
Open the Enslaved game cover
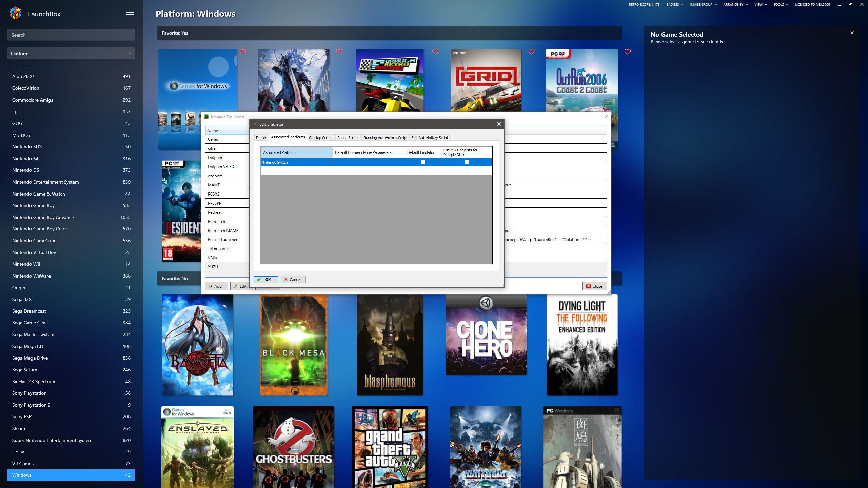click(x=197, y=447)
